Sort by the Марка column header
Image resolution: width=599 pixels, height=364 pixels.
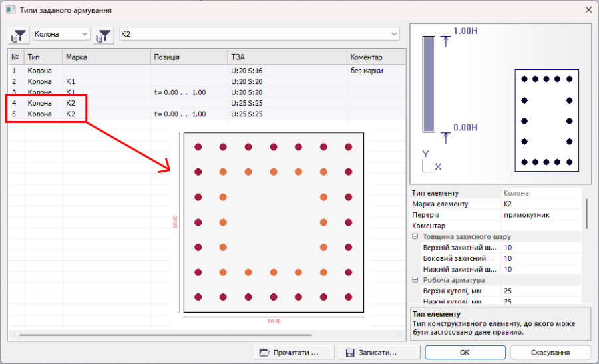[106, 57]
